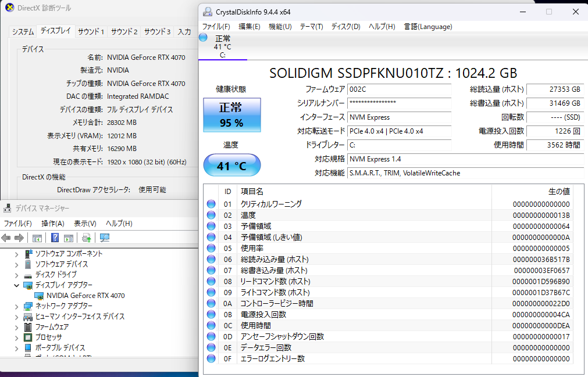Viewport: 588px width, 377px height.
Task: Click the ファームウェア 002C field
Action: tap(399, 89)
